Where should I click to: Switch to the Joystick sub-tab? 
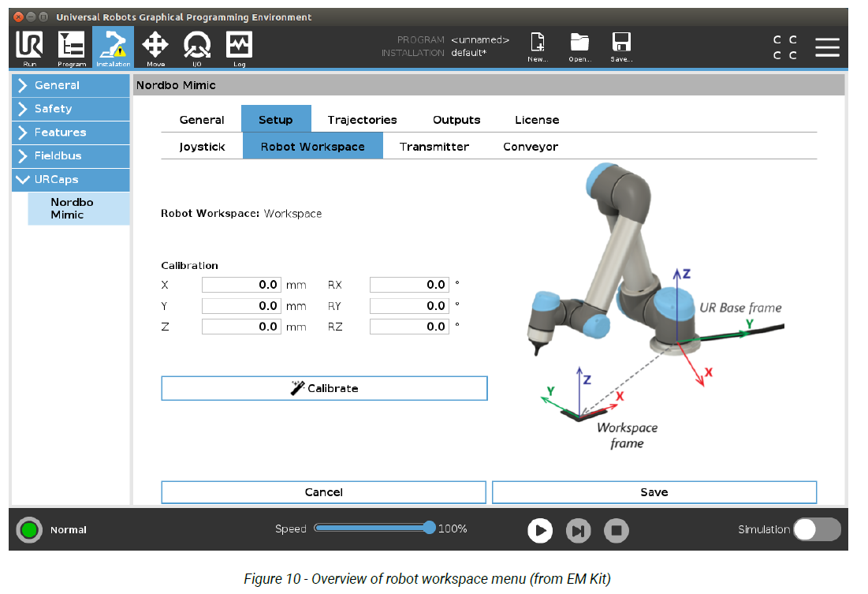(x=202, y=147)
